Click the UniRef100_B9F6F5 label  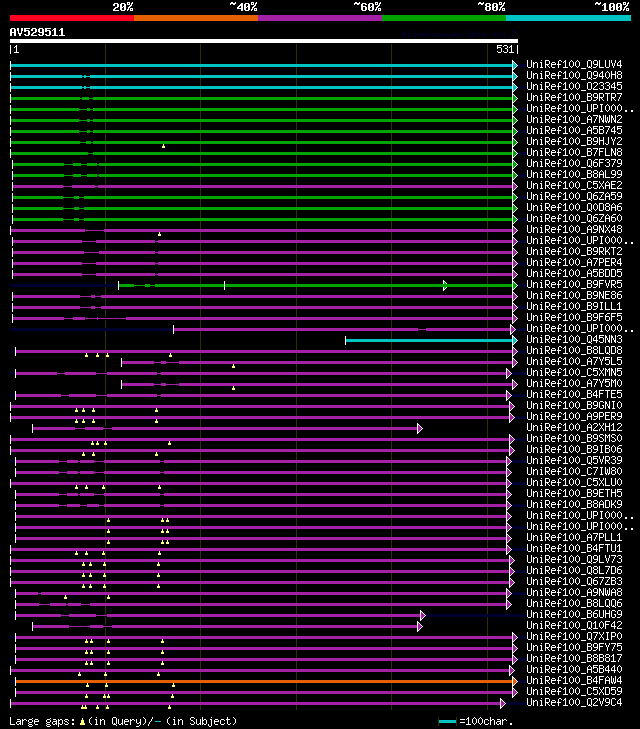coord(574,318)
